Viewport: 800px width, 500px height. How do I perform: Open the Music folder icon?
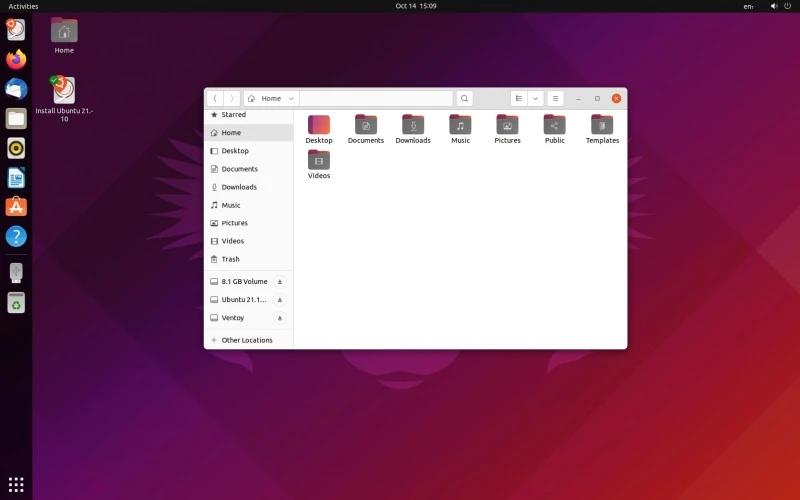(x=460, y=125)
